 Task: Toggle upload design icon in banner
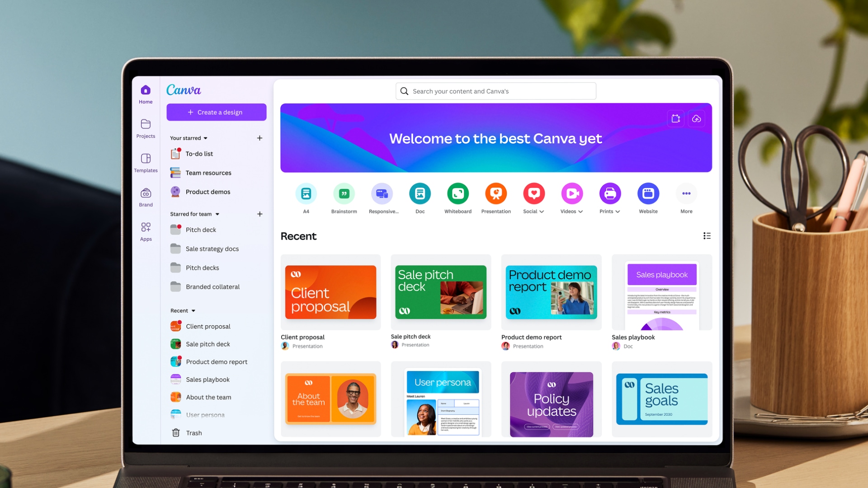pos(695,118)
